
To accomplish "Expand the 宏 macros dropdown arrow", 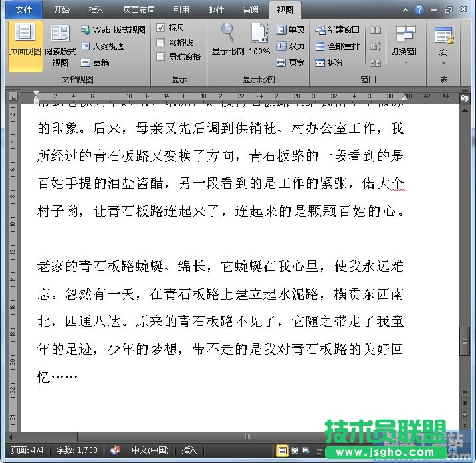I will (443, 64).
